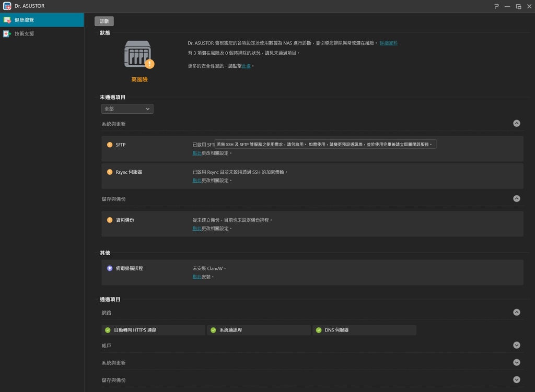Click 點此 link in the 資料備份 row
Viewport: 535px width, 392px height.
[197, 229]
